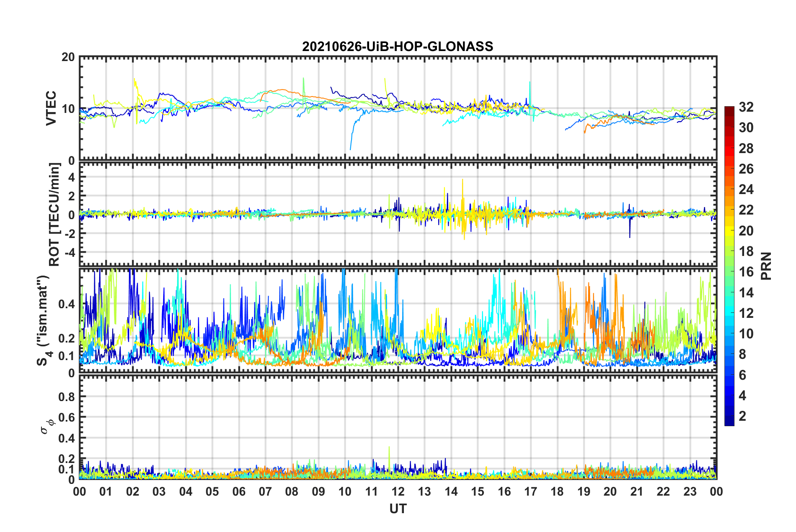Click the yellow band of the PRN colorbar
Viewport: 796px width, 532px height.
[x=729, y=231]
